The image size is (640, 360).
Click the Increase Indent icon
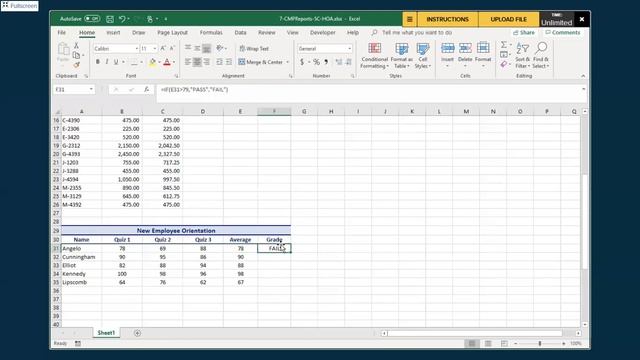(x=229, y=62)
